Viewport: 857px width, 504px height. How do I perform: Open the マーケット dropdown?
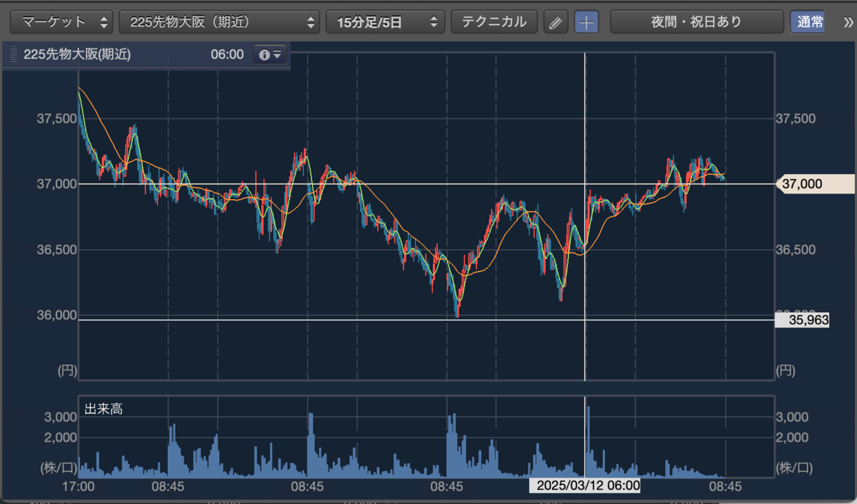click(61, 22)
